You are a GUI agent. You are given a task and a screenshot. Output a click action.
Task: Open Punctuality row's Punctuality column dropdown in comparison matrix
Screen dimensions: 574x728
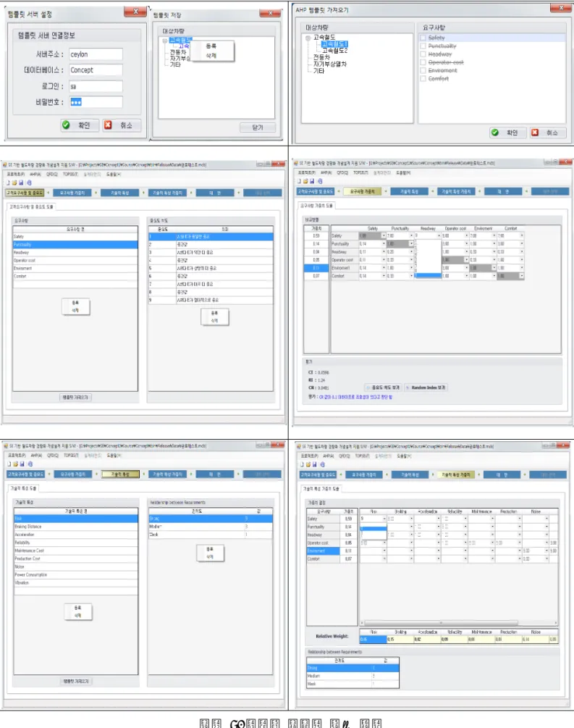[411, 243]
